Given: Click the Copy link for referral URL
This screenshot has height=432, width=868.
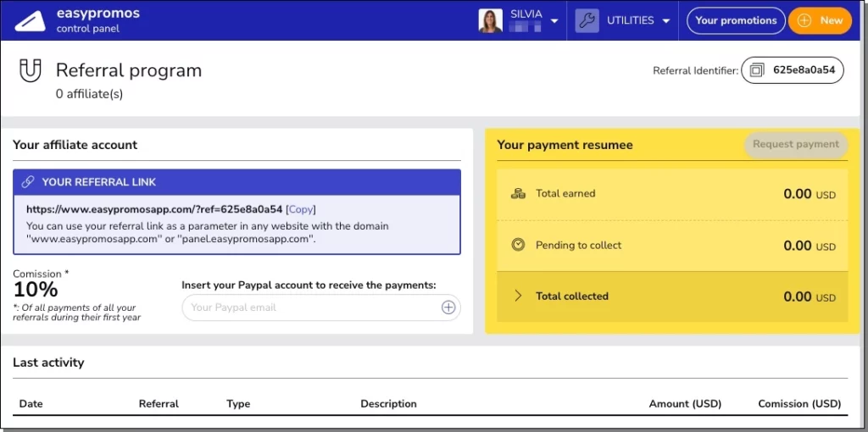Looking at the screenshot, I should [x=301, y=209].
